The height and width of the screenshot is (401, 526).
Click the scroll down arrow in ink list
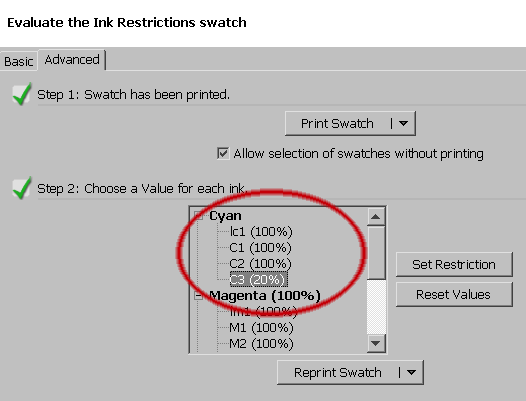pyautogui.click(x=376, y=343)
